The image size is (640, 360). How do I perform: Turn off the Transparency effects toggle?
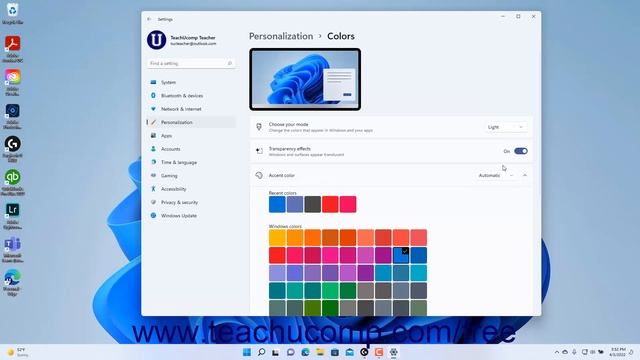click(521, 151)
